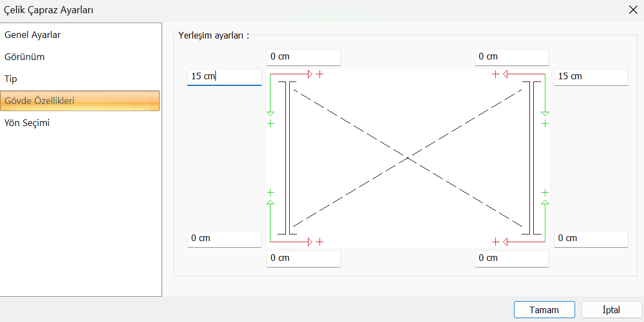This screenshot has width=644, height=322.
Task: Click the top-left horizontal offset field
Action: click(304, 57)
